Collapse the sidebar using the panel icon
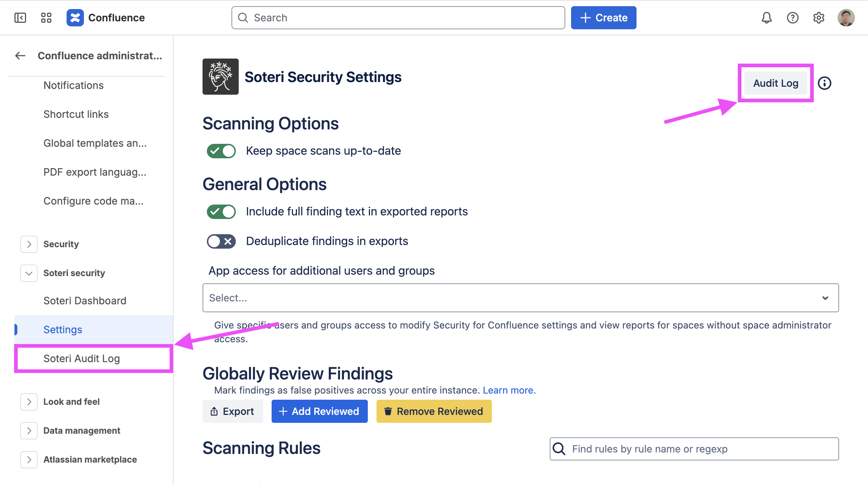 pos(20,18)
